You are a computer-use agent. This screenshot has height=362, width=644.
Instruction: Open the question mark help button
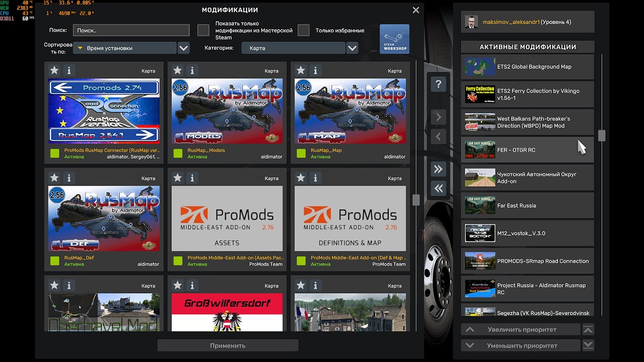coord(438,84)
